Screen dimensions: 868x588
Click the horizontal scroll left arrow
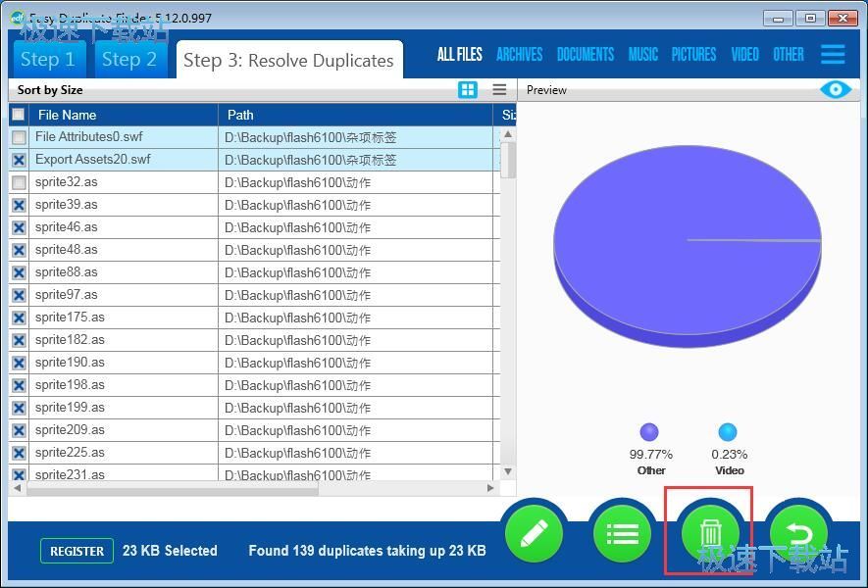tap(17, 488)
